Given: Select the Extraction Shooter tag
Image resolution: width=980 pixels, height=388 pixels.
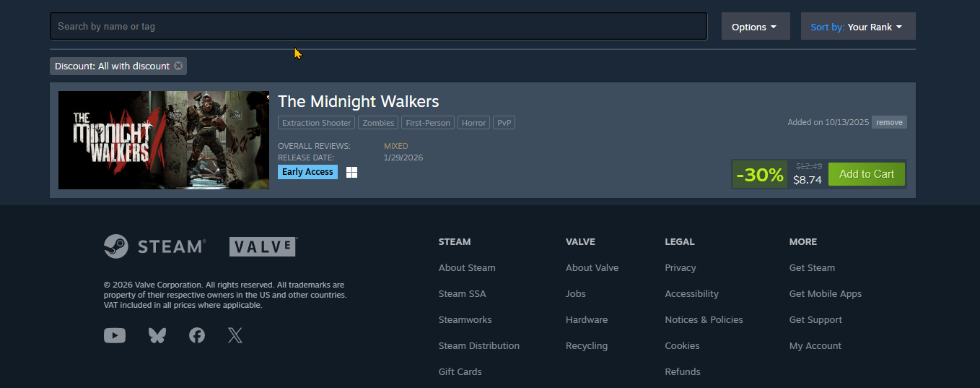Looking at the screenshot, I should (x=317, y=123).
